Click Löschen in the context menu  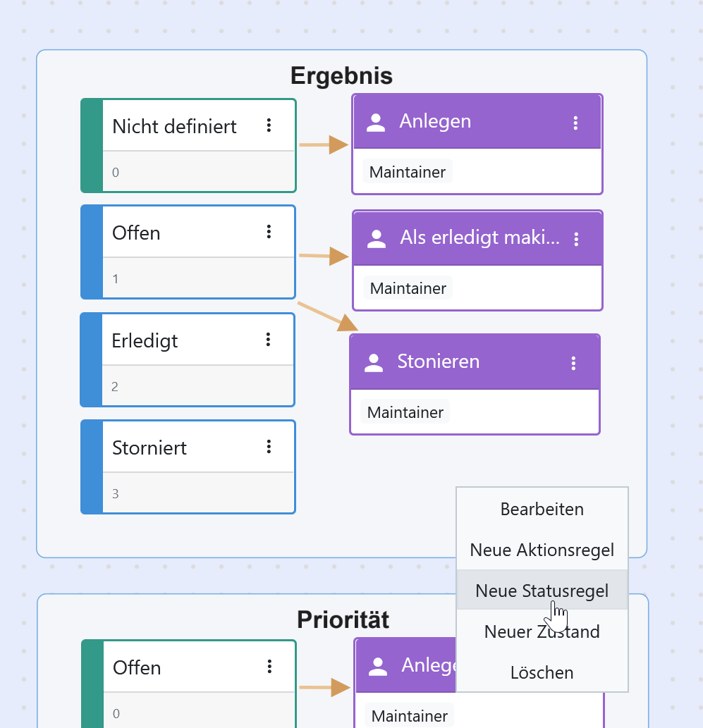point(542,672)
